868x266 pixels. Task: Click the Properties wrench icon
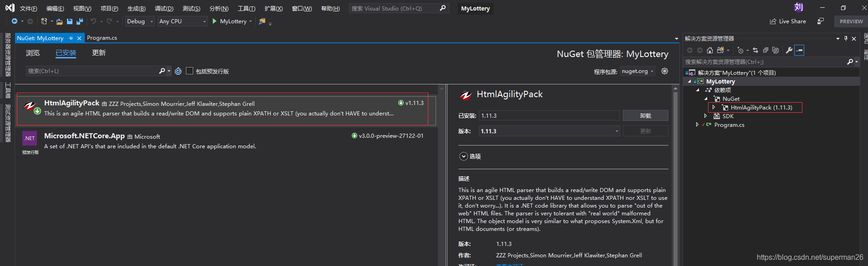789,50
